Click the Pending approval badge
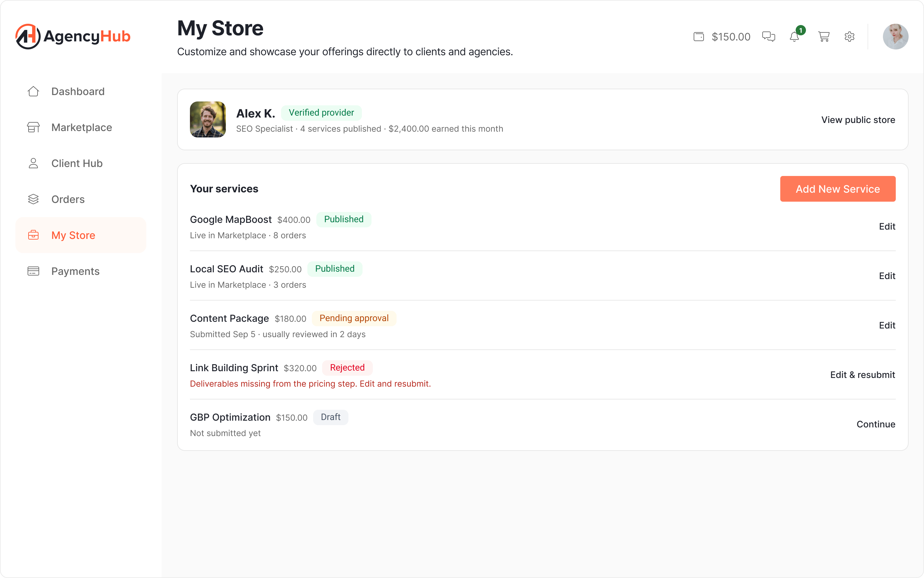This screenshot has width=924, height=578. (354, 318)
